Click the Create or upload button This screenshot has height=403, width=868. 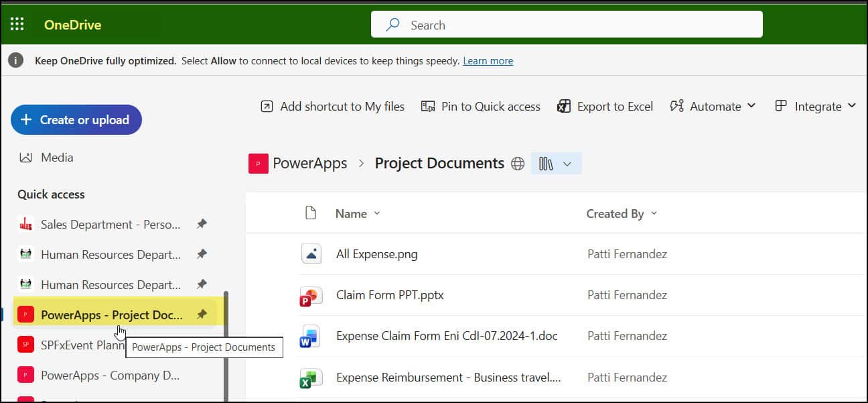(76, 119)
